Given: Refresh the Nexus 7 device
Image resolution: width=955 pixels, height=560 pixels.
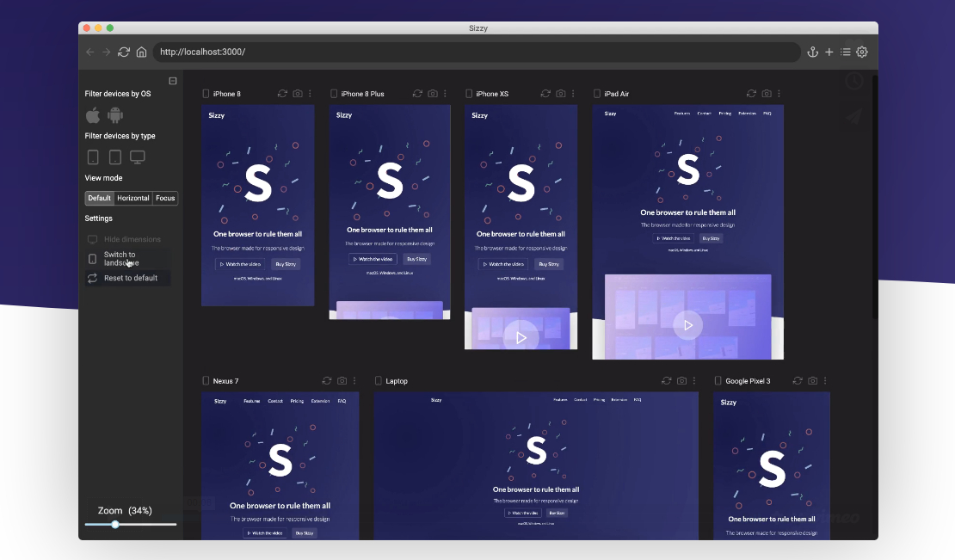Looking at the screenshot, I should click(x=327, y=380).
